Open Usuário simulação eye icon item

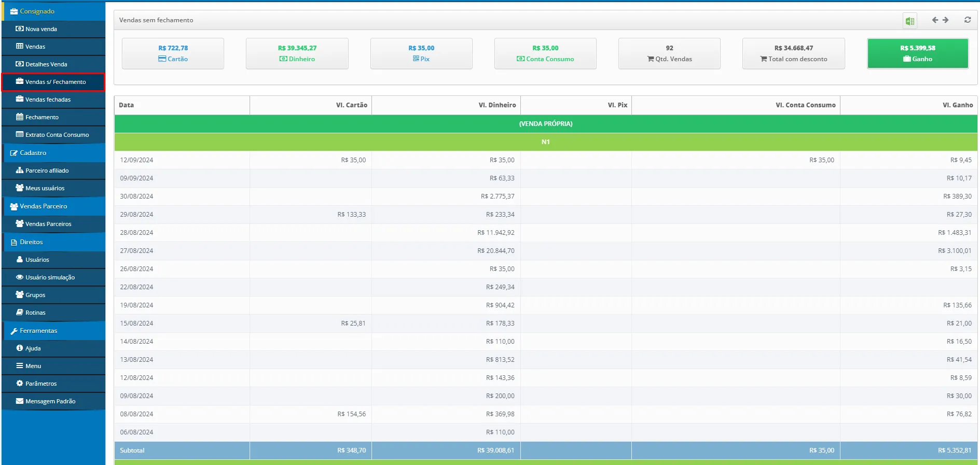[50, 277]
